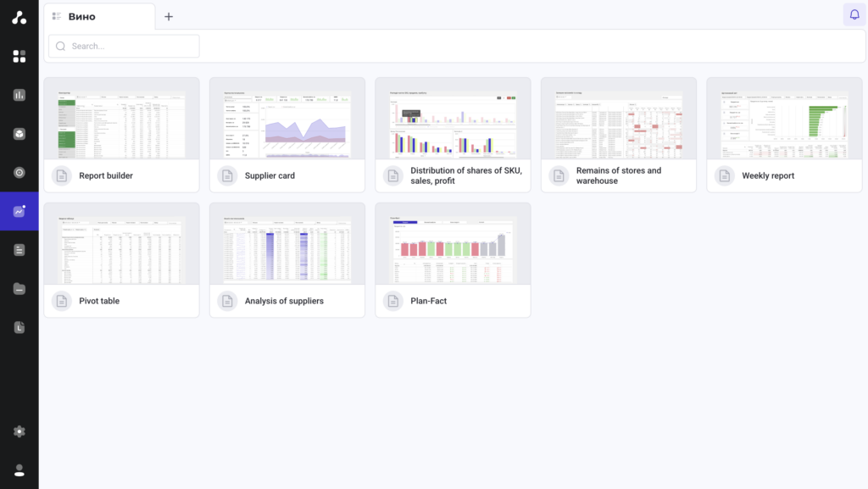Click document icon beside Distribution of shares
Image resolution: width=868 pixels, height=489 pixels.
click(393, 176)
